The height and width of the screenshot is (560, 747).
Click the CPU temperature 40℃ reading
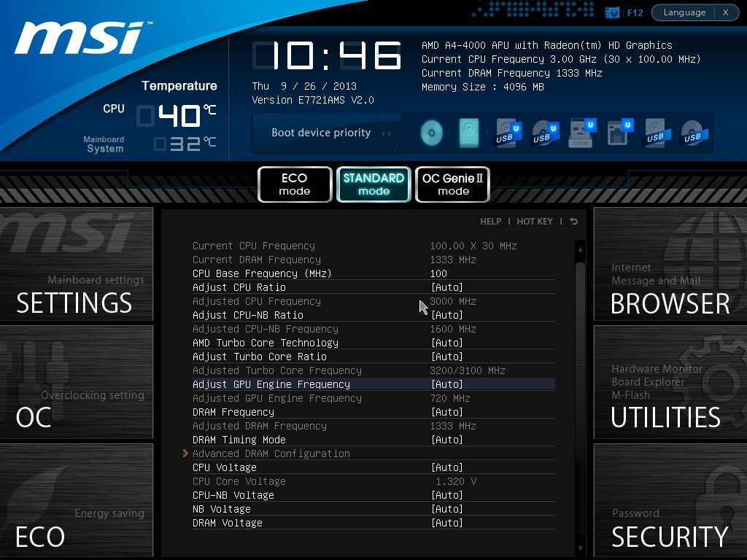[x=177, y=115]
